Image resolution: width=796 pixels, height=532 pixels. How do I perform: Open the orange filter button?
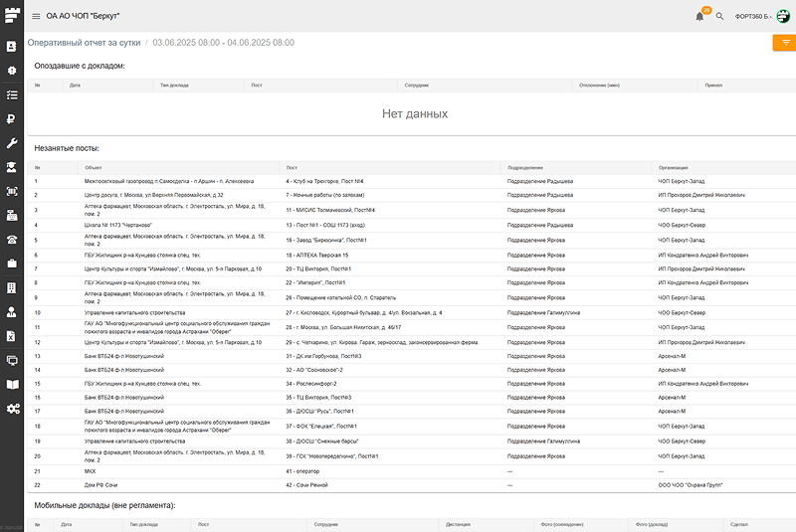tap(784, 43)
